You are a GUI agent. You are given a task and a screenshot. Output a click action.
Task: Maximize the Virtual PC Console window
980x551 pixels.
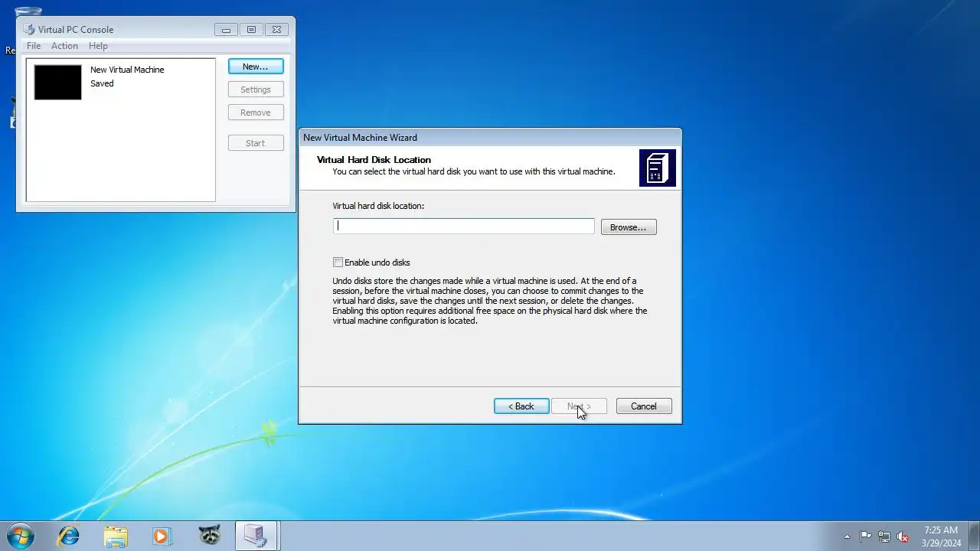point(251,30)
